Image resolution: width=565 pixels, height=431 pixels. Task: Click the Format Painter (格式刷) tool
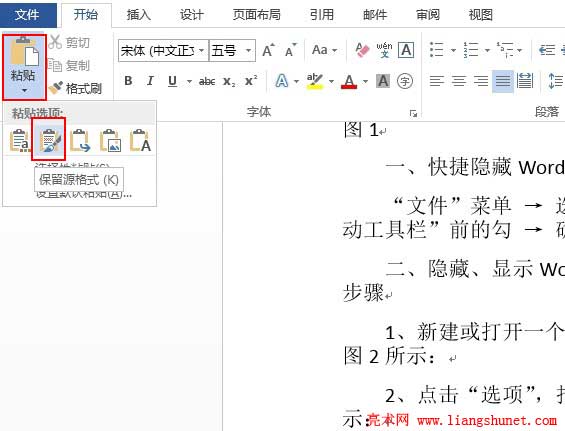tap(75, 88)
